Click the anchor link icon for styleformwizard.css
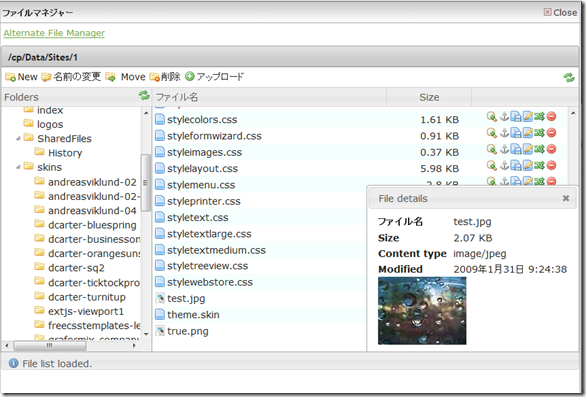Image resolution: width=586 pixels, height=397 pixels. pyautogui.click(x=504, y=133)
